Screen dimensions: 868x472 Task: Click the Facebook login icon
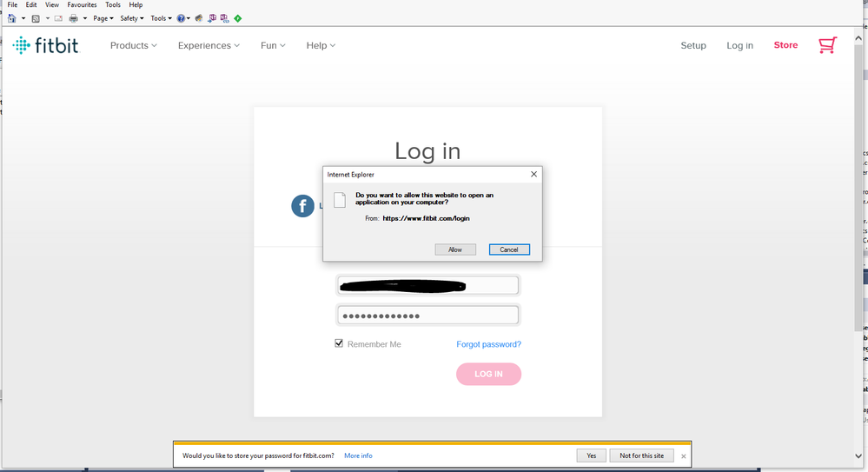click(x=303, y=206)
